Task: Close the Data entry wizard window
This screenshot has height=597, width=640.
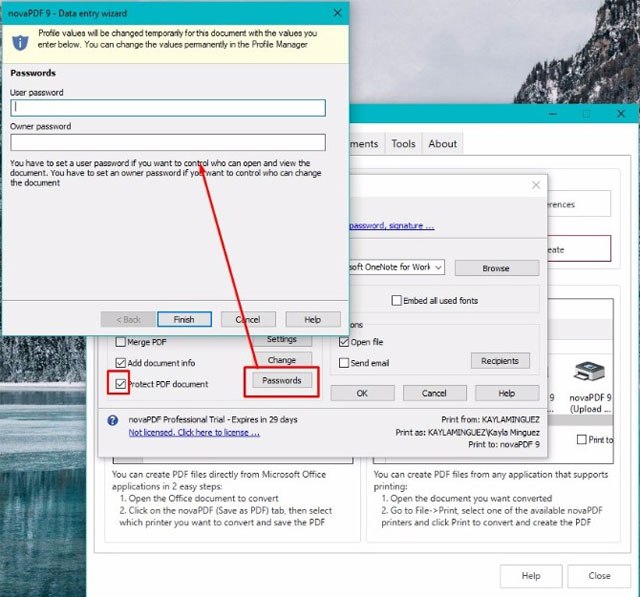Action: [x=338, y=13]
